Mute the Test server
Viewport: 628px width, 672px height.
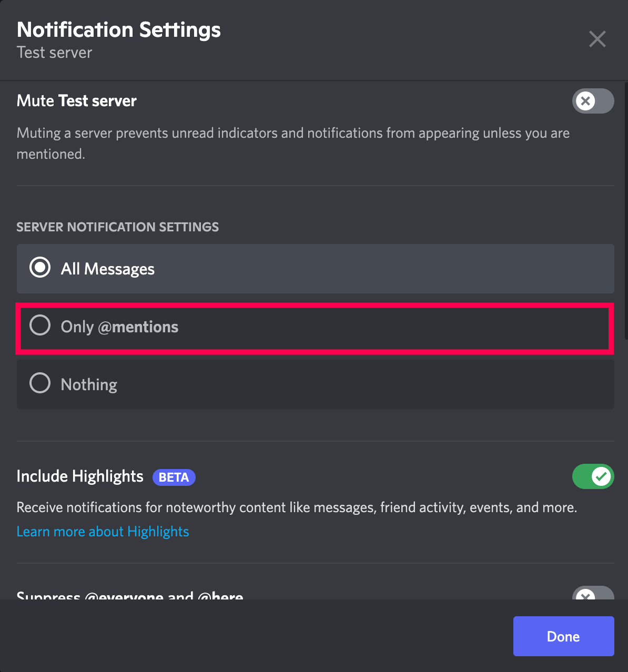[x=593, y=101]
